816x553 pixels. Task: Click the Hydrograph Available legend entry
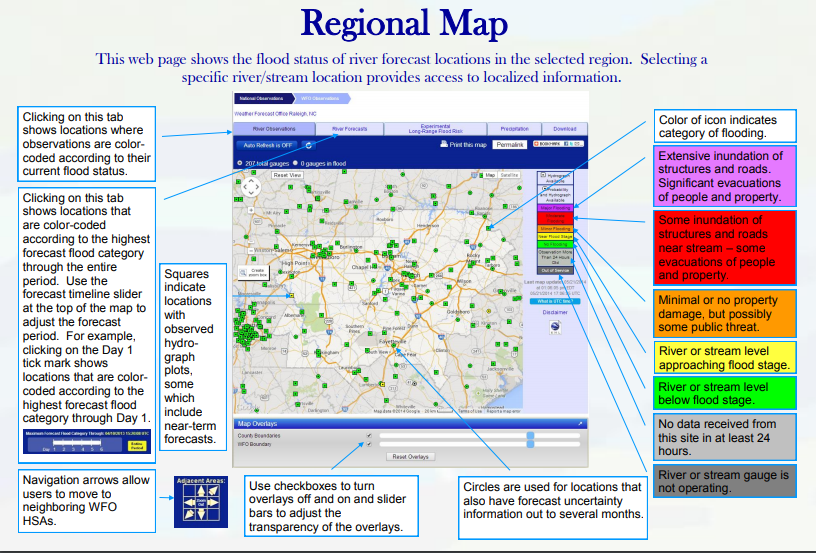555,178
